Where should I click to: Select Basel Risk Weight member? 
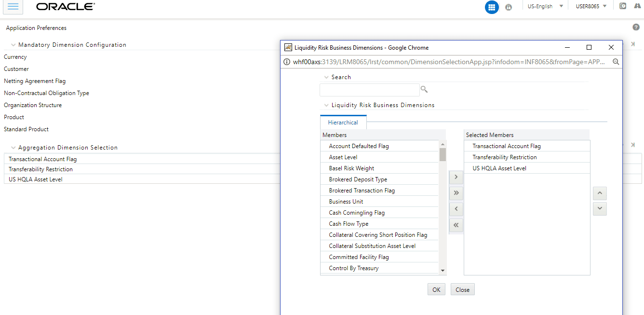(379, 168)
